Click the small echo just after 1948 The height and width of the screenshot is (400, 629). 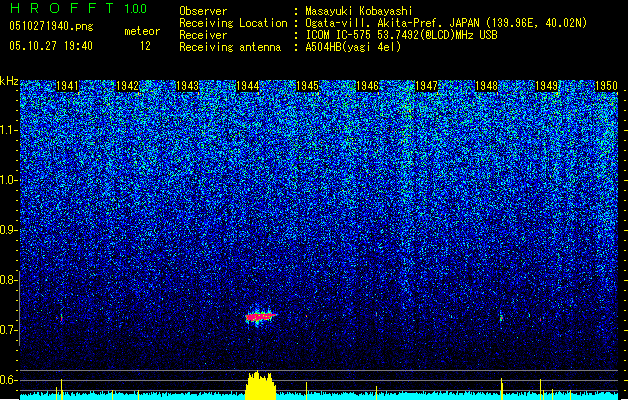click(501, 318)
